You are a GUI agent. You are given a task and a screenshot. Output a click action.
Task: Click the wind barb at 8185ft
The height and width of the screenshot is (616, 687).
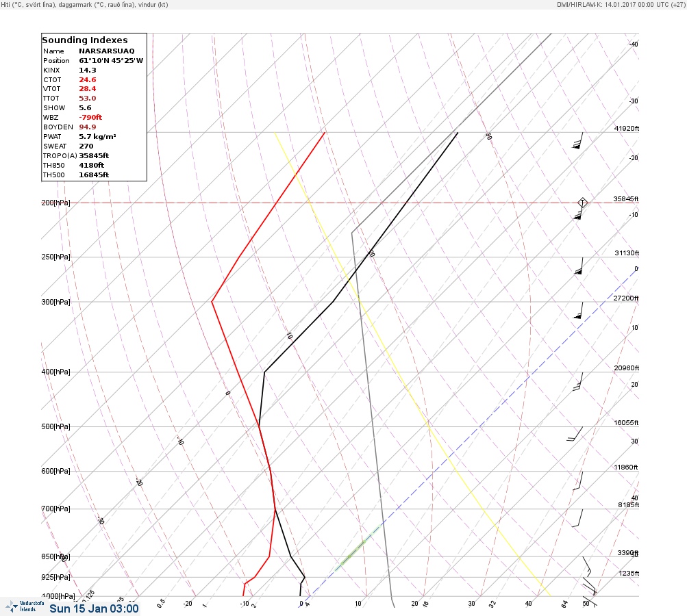pos(577,518)
